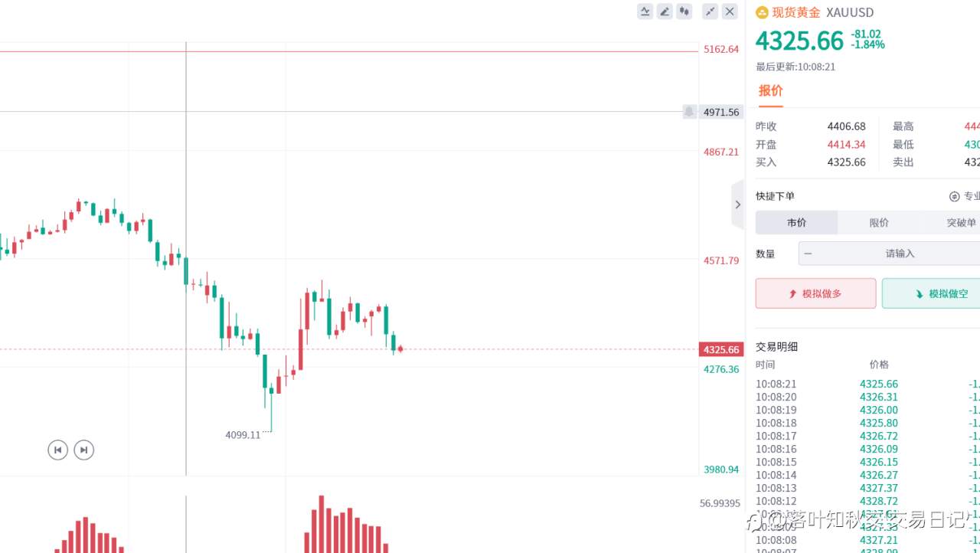Select the 市价 market order type

point(796,223)
